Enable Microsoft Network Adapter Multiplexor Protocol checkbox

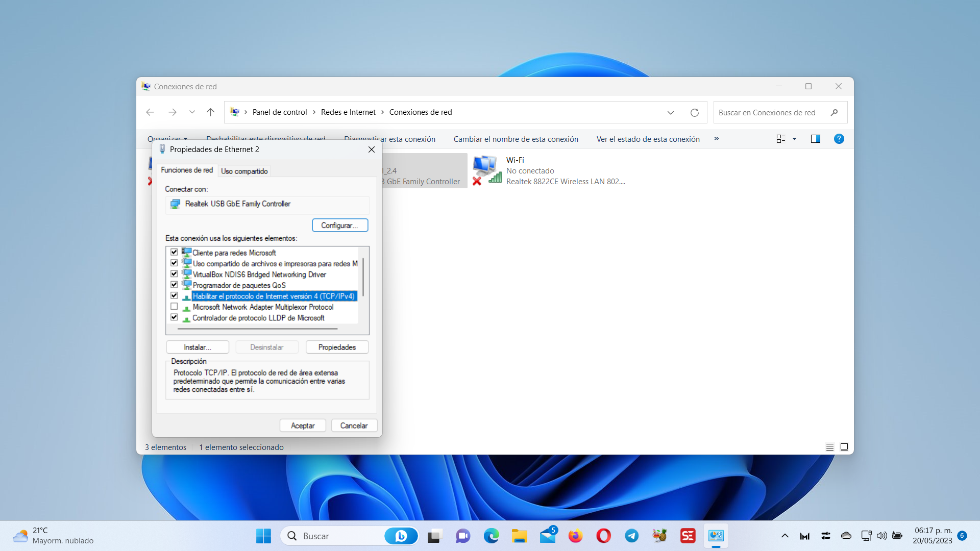[x=174, y=307]
